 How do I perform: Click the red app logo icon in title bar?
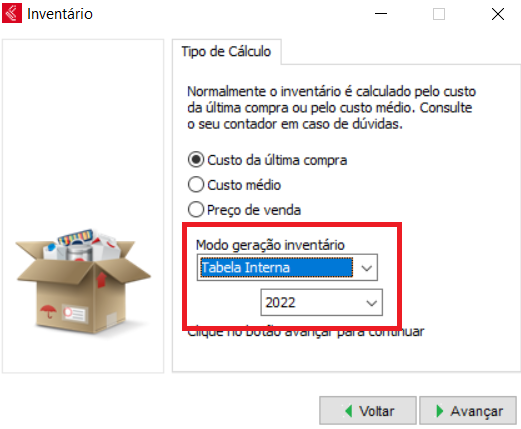pyautogui.click(x=12, y=13)
